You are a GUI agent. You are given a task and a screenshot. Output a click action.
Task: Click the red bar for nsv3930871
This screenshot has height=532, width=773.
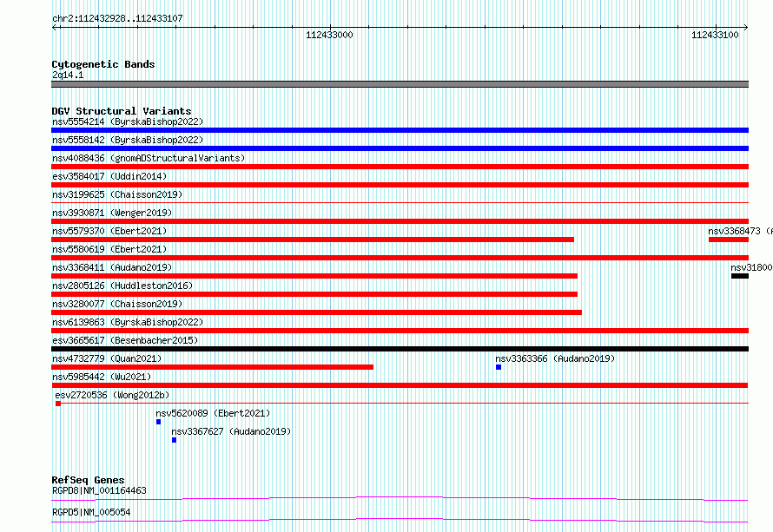click(x=400, y=221)
